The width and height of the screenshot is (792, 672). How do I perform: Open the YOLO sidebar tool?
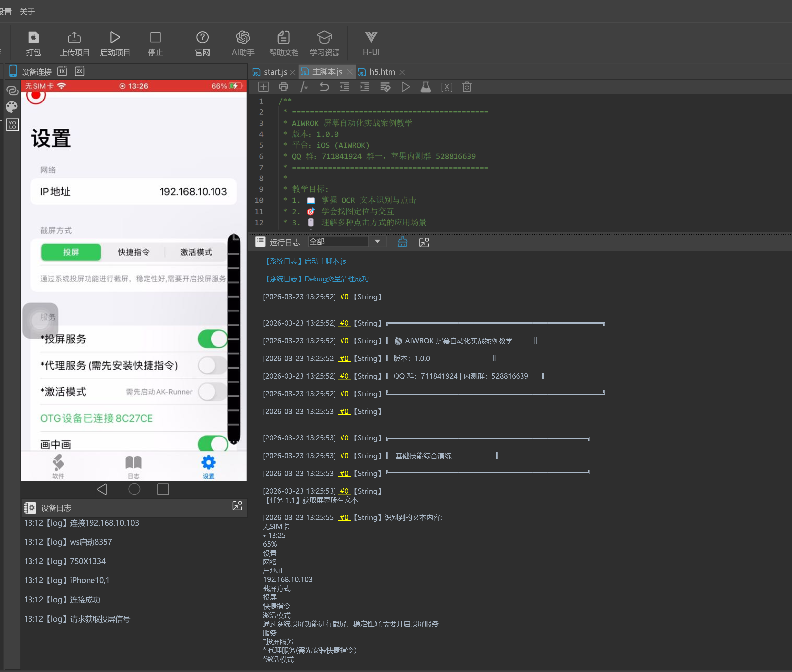pyautogui.click(x=12, y=125)
